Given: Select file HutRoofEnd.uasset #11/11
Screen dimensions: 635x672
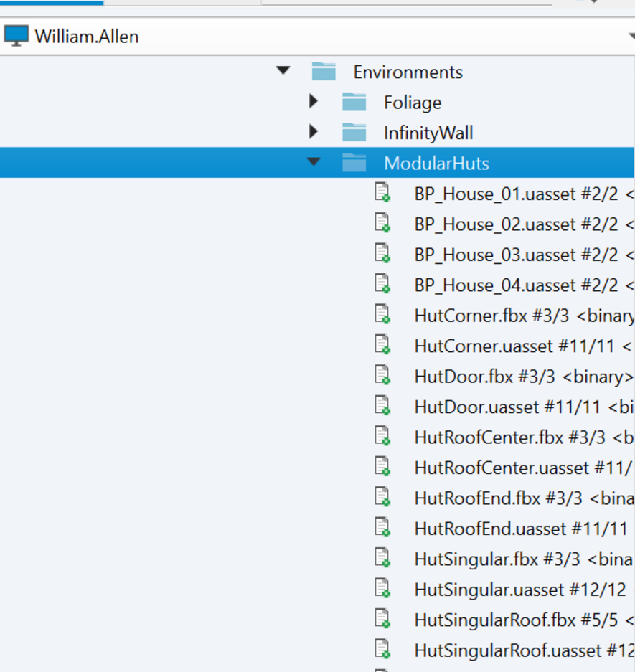Looking at the screenshot, I should click(521, 529).
